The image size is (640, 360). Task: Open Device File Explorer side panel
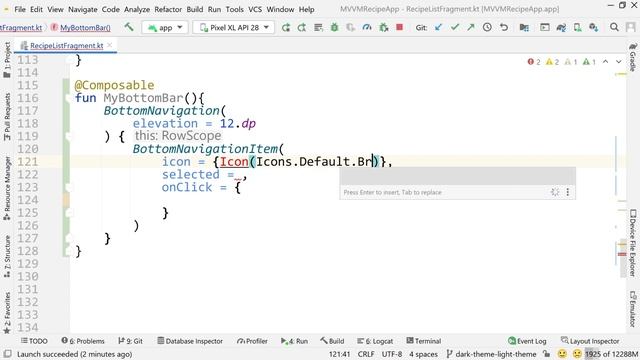click(633, 243)
